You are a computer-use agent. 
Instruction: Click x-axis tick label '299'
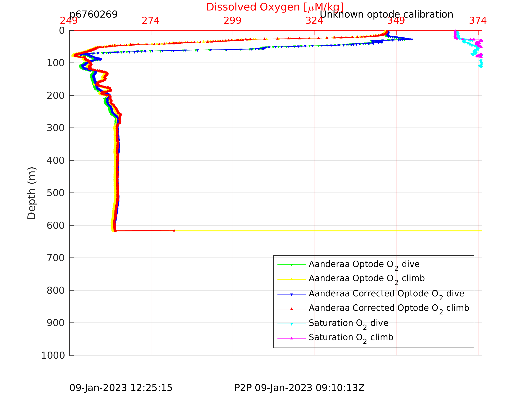pyautogui.click(x=232, y=21)
